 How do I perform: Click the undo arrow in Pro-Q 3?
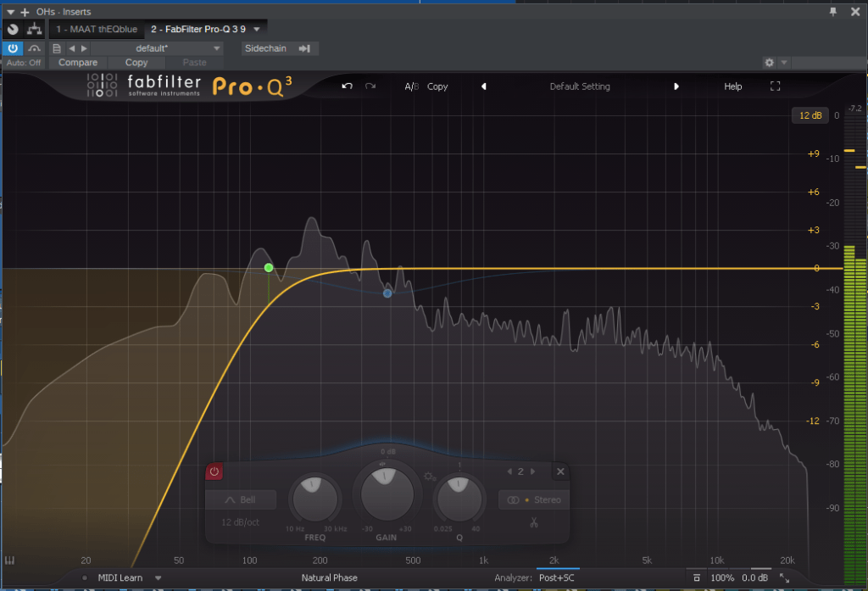(x=347, y=86)
